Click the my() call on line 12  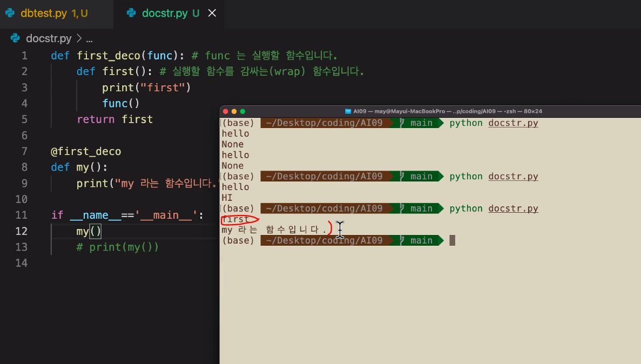[x=89, y=231]
